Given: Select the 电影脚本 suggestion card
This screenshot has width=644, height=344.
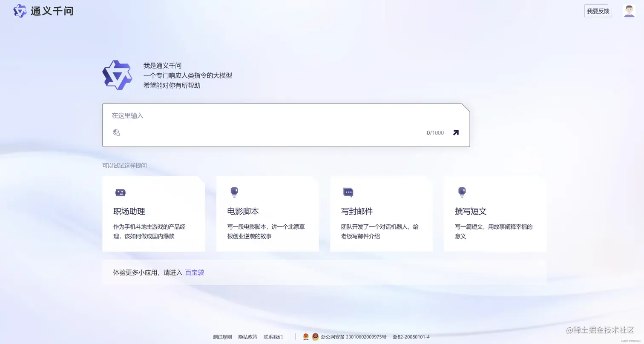Looking at the screenshot, I should point(267,214).
